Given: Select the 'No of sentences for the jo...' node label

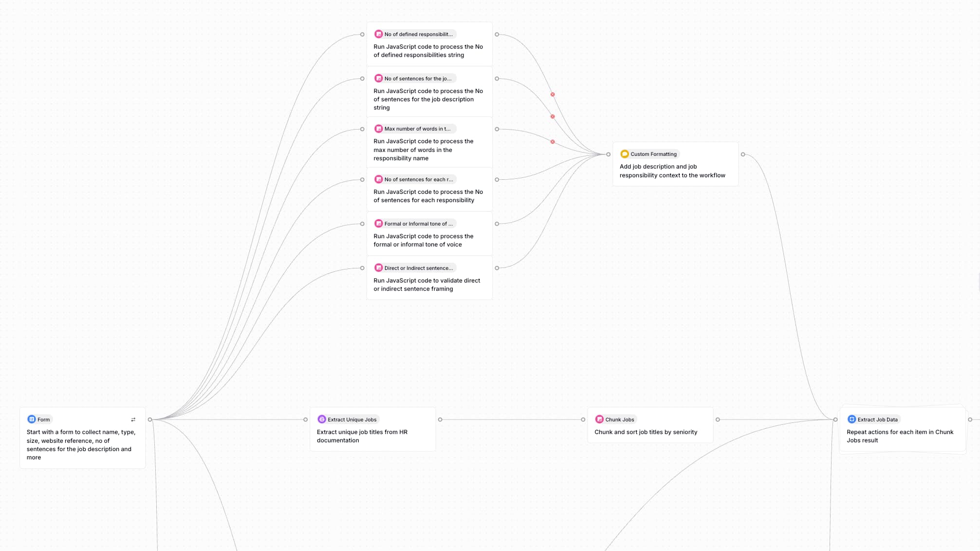Looking at the screenshot, I should pos(418,78).
